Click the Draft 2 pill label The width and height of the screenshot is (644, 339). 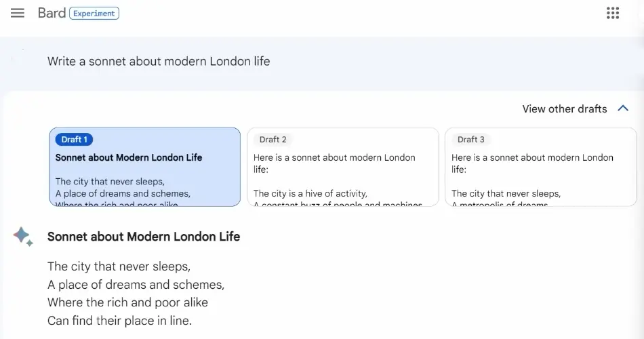(x=273, y=140)
